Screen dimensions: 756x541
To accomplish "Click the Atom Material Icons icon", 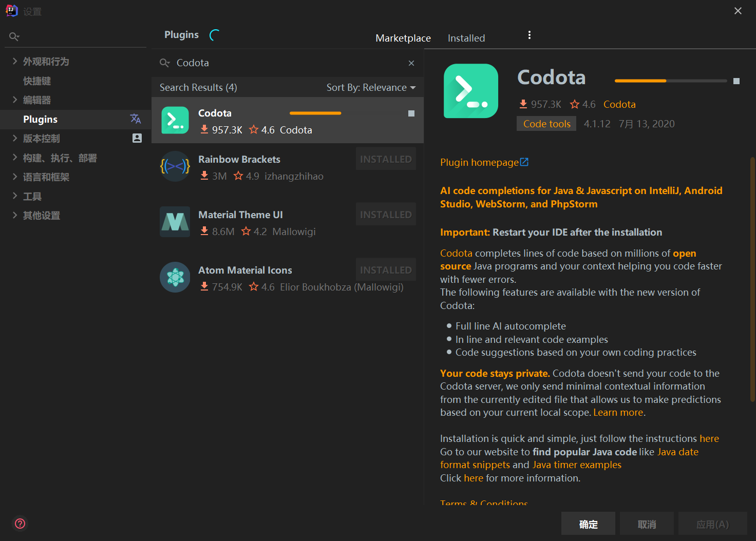I will click(175, 277).
